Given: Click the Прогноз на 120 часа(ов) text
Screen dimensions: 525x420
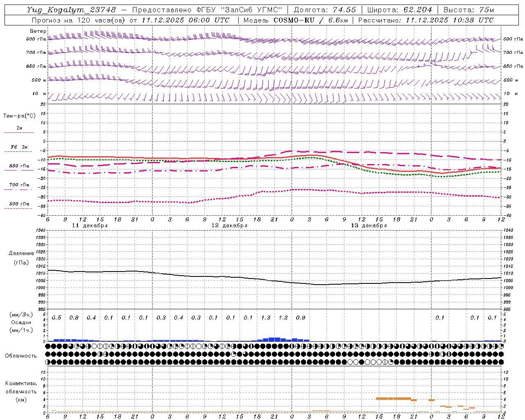Looking at the screenshot, I should pos(78,20).
